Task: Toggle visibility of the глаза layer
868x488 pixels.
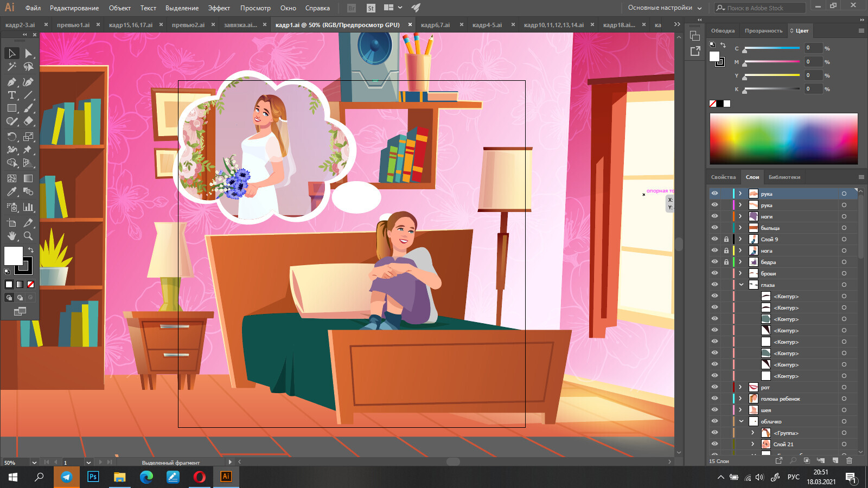Action: coord(714,284)
